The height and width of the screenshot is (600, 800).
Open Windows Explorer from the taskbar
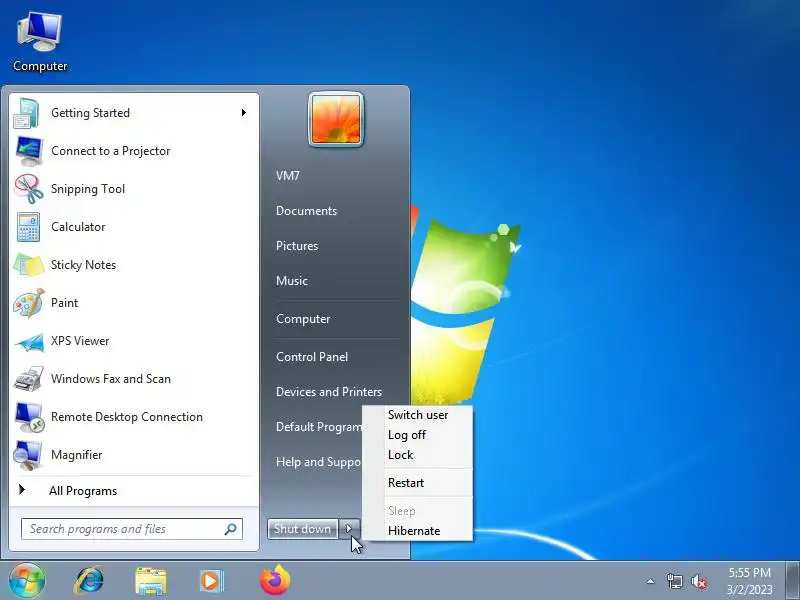(151, 581)
